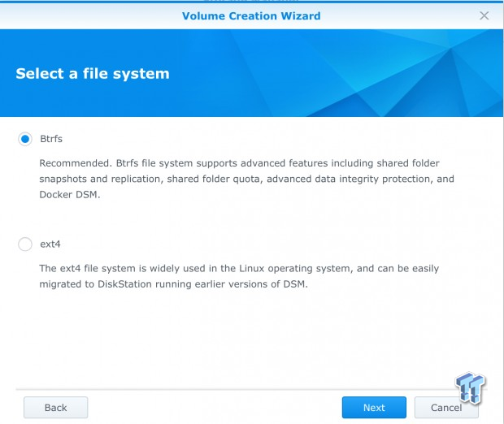Click the ext4 option label
Image resolution: width=504 pixels, height=424 pixels.
50,244
